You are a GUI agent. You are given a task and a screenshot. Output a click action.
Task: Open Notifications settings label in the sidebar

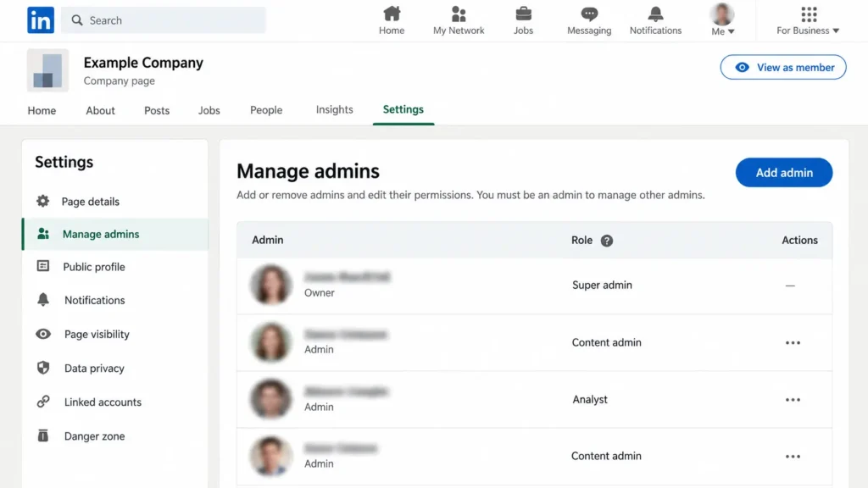(x=95, y=300)
